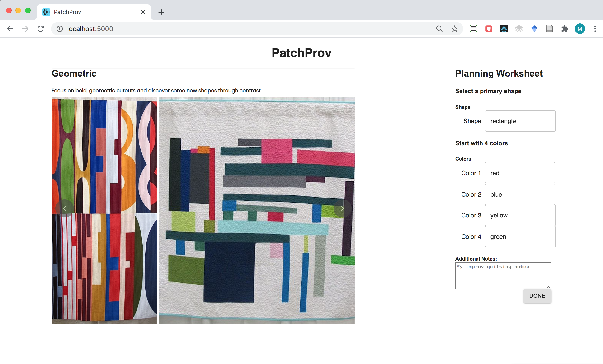Click the red macOS close button
603x364 pixels.
(x=9, y=10)
